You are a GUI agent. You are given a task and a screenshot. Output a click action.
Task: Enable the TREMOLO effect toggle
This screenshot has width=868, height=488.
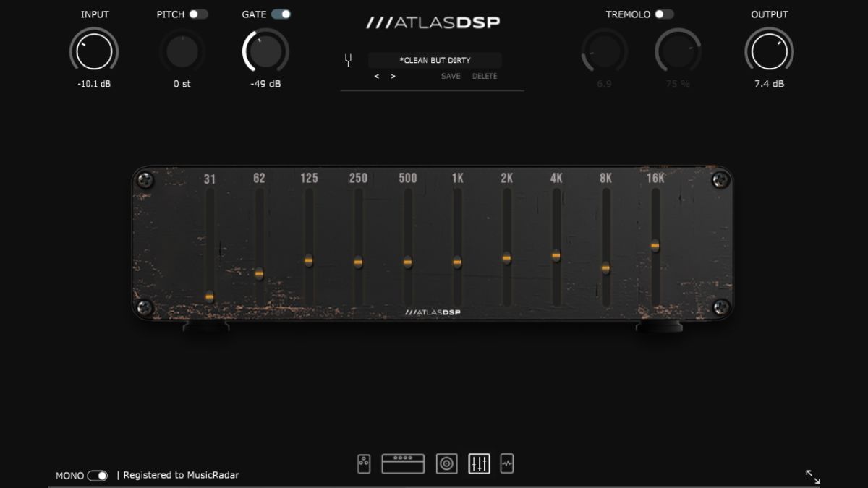click(665, 13)
